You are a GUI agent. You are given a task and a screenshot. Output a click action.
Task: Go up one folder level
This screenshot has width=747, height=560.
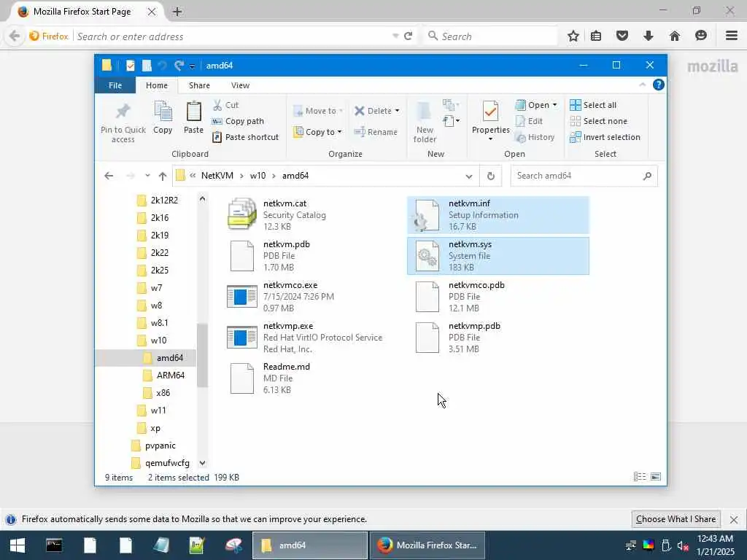(163, 176)
